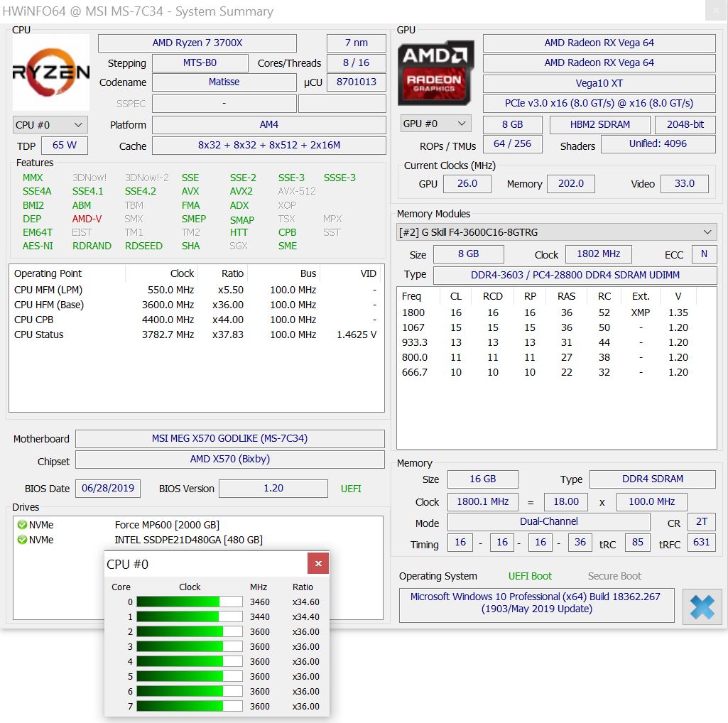This screenshot has height=723, width=728.
Task: Click core 7 clock bar
Action: [190, 706]
